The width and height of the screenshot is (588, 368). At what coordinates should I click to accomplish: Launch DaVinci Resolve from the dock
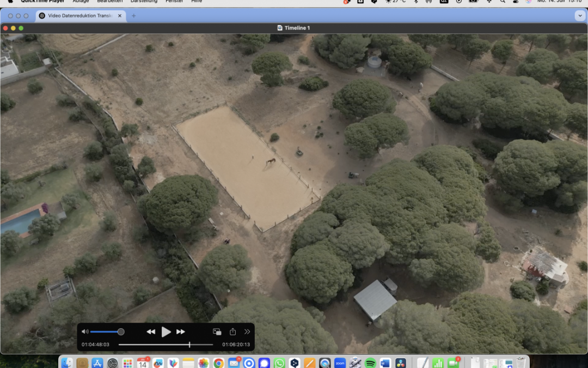[400, 363]
